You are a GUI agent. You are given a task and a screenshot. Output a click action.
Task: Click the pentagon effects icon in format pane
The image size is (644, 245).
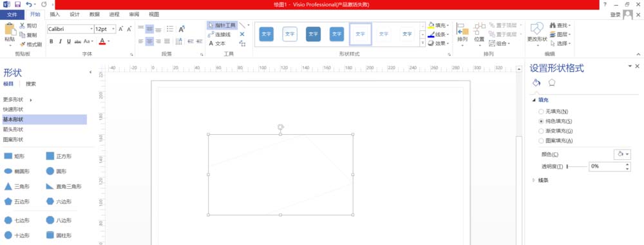tap(552, 83)
